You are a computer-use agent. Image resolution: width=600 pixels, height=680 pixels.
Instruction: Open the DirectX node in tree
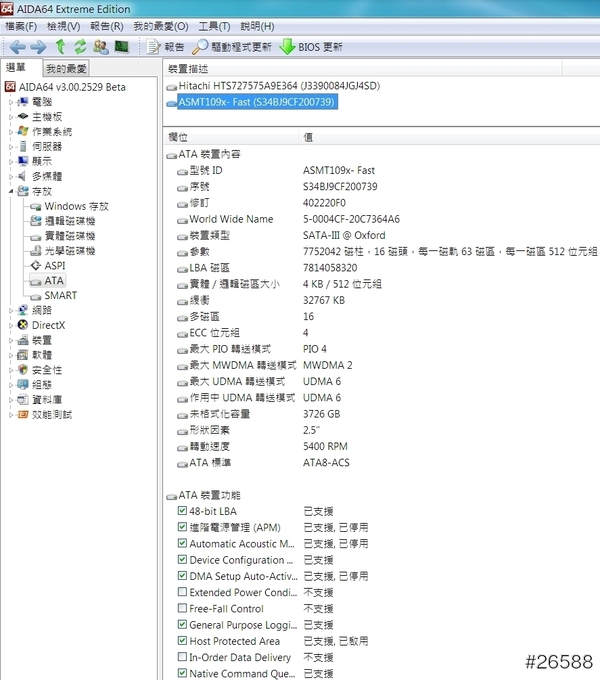pyautogui.click(x=48, y=325)
